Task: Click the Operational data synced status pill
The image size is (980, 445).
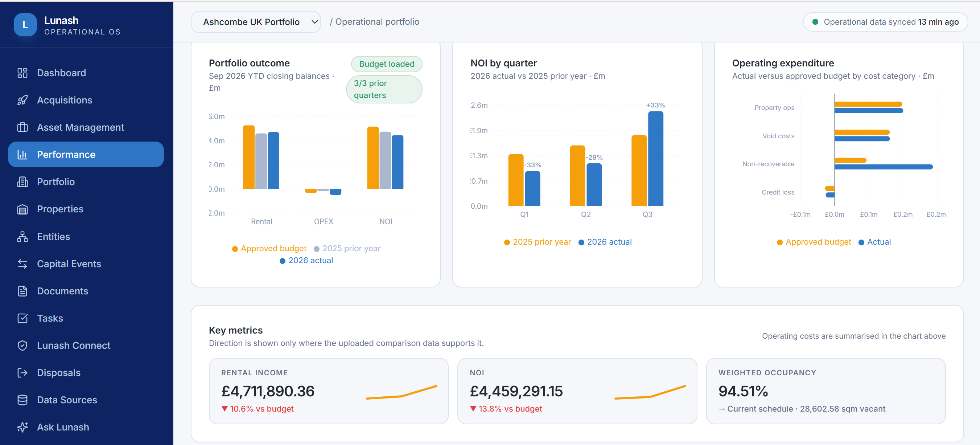Action: tap(885, 22)
